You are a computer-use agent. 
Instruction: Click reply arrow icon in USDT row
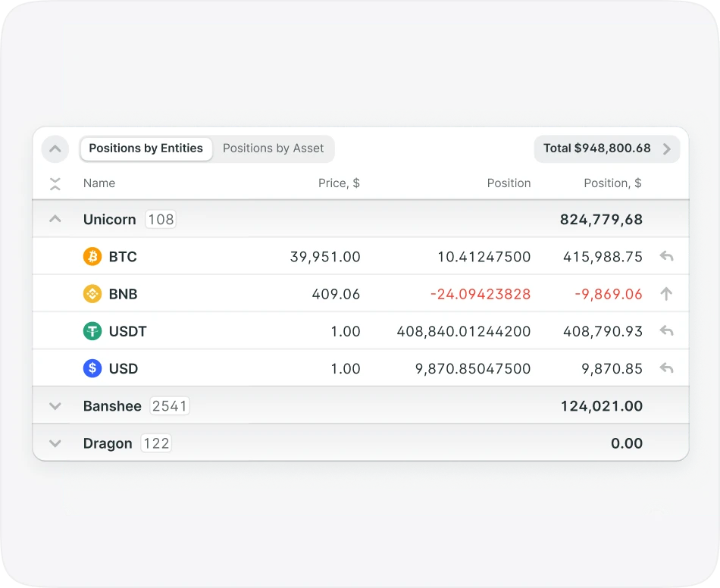(666, 331)
